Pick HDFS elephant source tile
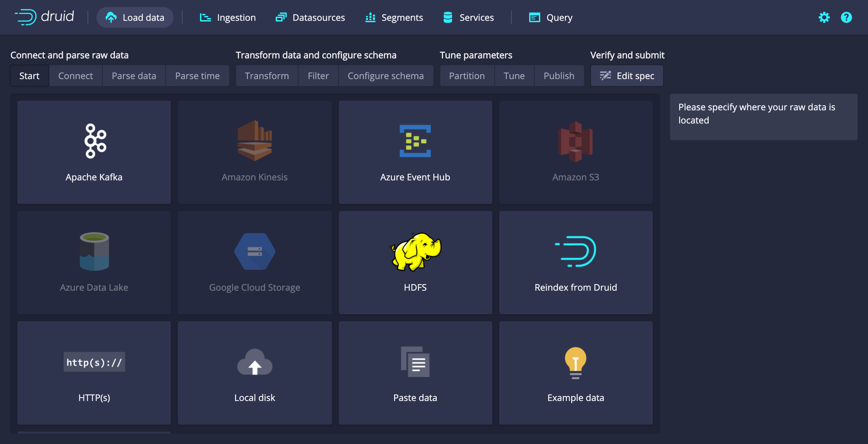868x444 pixels. [415, 263]
